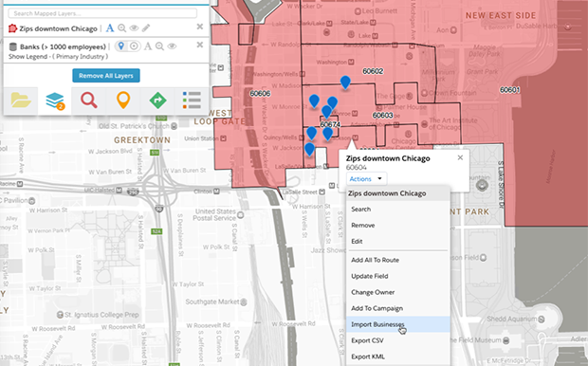Select the orange location pin tab
588x366 pixels.
click(x=123, y=101)
